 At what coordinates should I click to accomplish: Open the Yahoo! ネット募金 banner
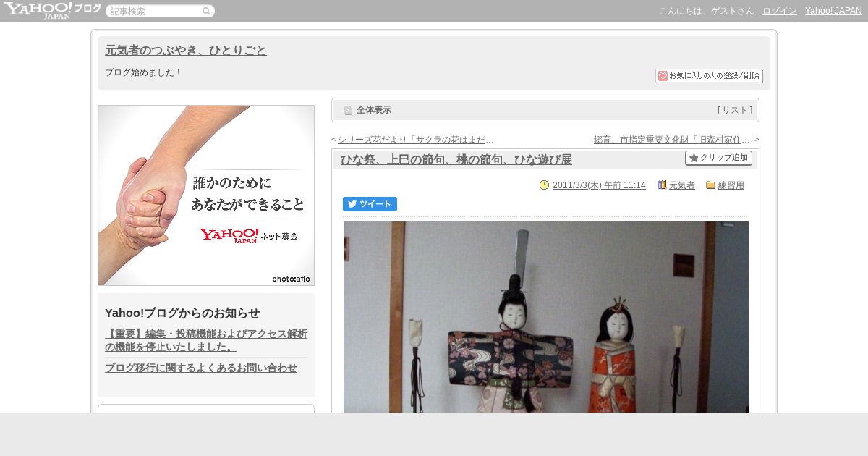[206, 195]
